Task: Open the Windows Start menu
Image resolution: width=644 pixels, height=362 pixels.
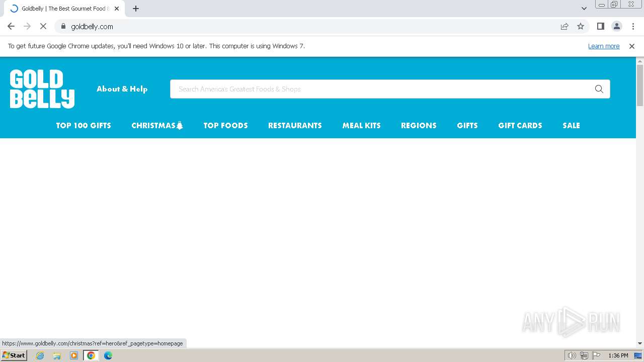Action: 14,355
